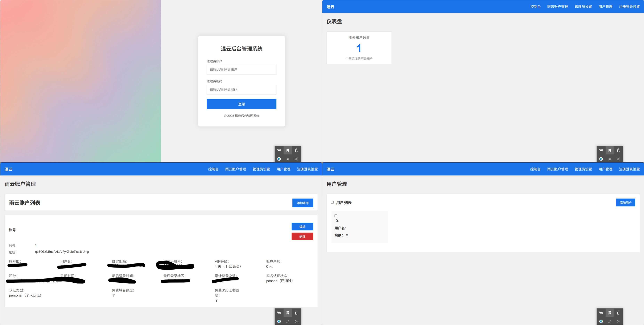Viewport: 644px width, 325px height.
Task: Click the 添加用户 button
Action: point(626,203)
